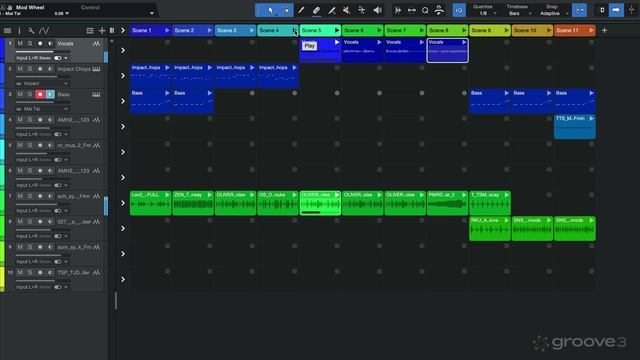
Task: Toggle monitor on the Bass track
Action: (50, 94)
